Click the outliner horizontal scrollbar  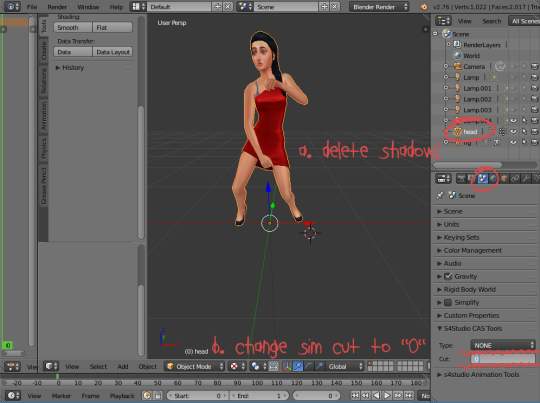(x=468, y=165)
